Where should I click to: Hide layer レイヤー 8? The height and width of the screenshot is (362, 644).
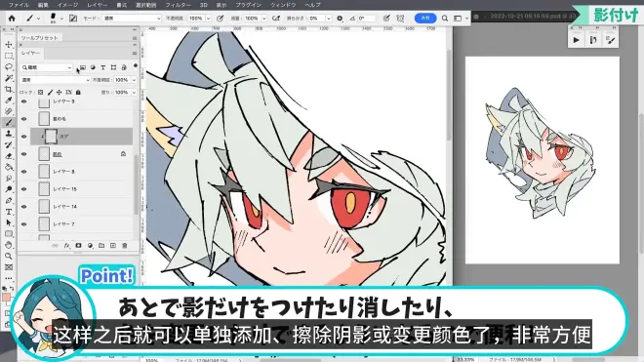(23, 172)
